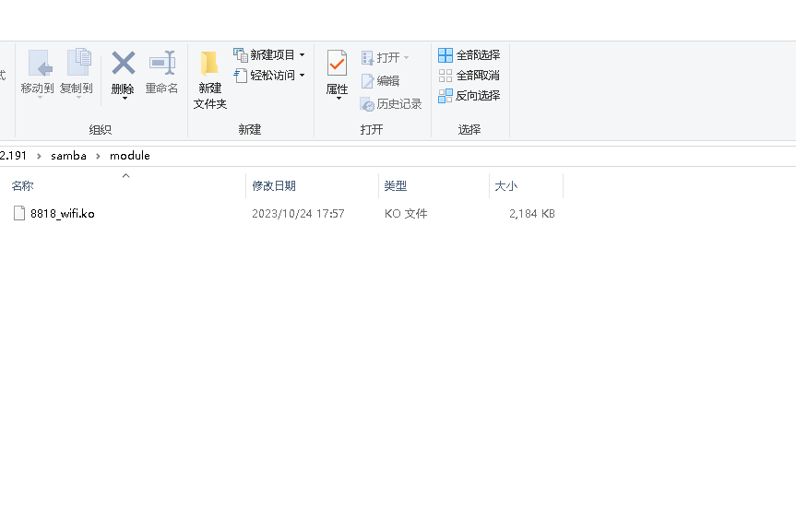Go to samba in the address path
Screen dimensions: 796x532
68,156
